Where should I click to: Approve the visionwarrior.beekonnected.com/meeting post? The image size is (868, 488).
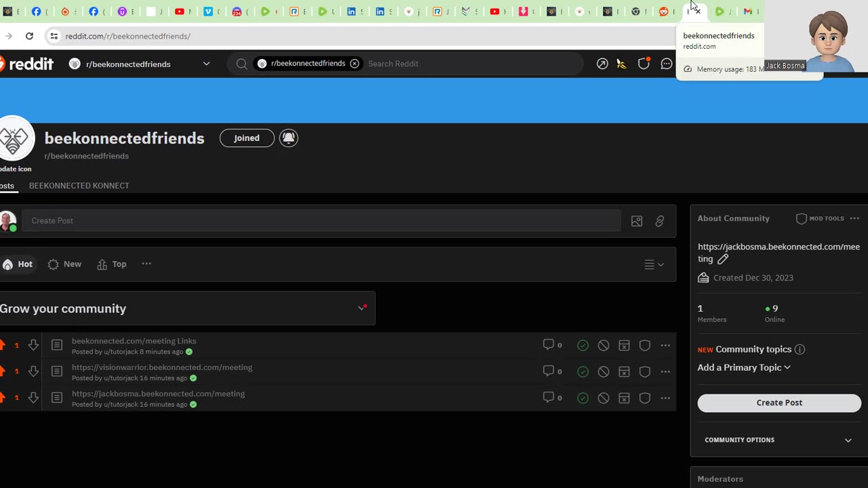[x=583, y=372]
